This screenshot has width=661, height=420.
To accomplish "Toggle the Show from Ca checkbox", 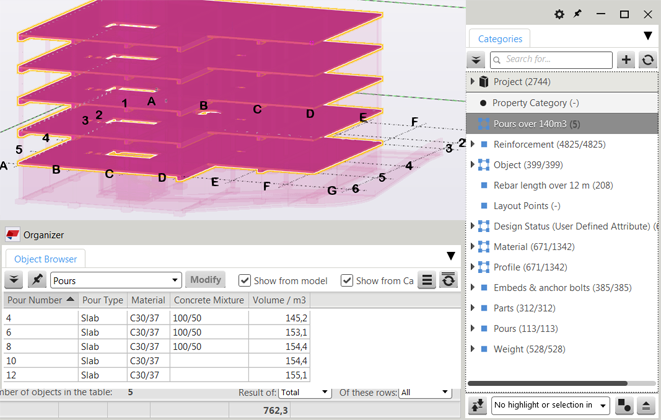I will pos(347,280).
